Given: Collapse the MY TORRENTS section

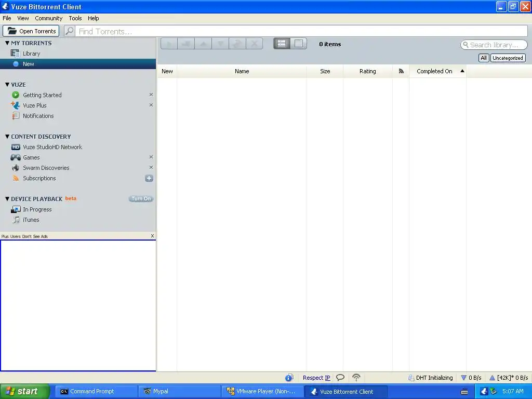Looking at the screenshot, I should (7, 43).
